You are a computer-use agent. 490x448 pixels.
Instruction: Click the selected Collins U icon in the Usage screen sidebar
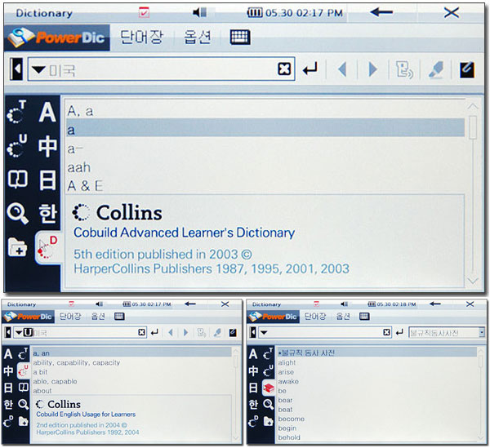[x=24, y=371]
